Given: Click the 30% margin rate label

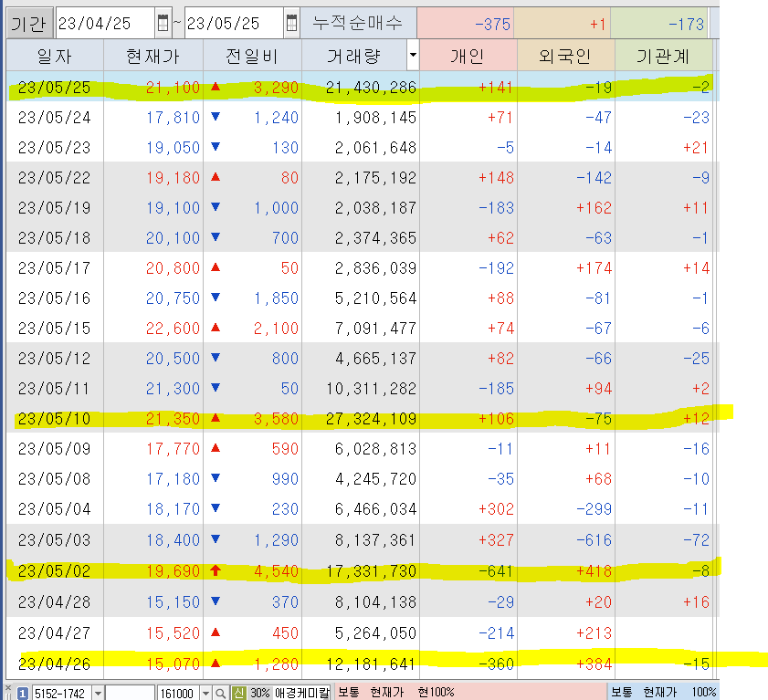Looking at the screenshot, I should [259, 693].
